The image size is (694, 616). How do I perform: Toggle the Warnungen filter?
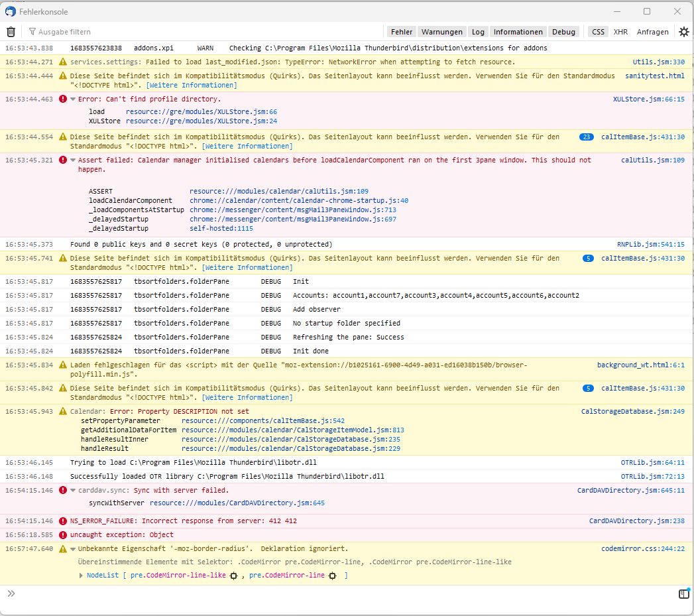[x=442, y=32]
